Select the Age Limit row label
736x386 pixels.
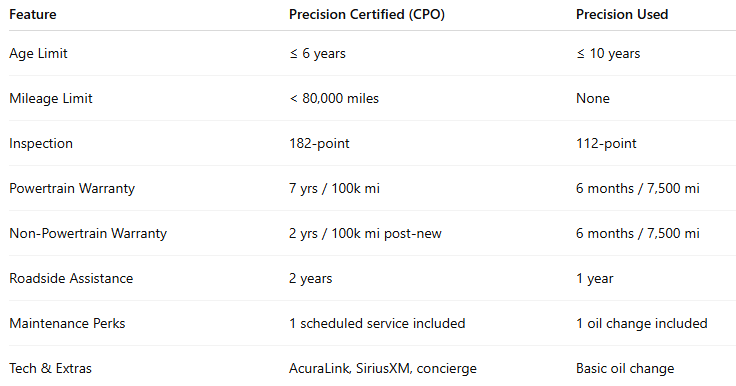pyautogui.click(x=38, y=54)
